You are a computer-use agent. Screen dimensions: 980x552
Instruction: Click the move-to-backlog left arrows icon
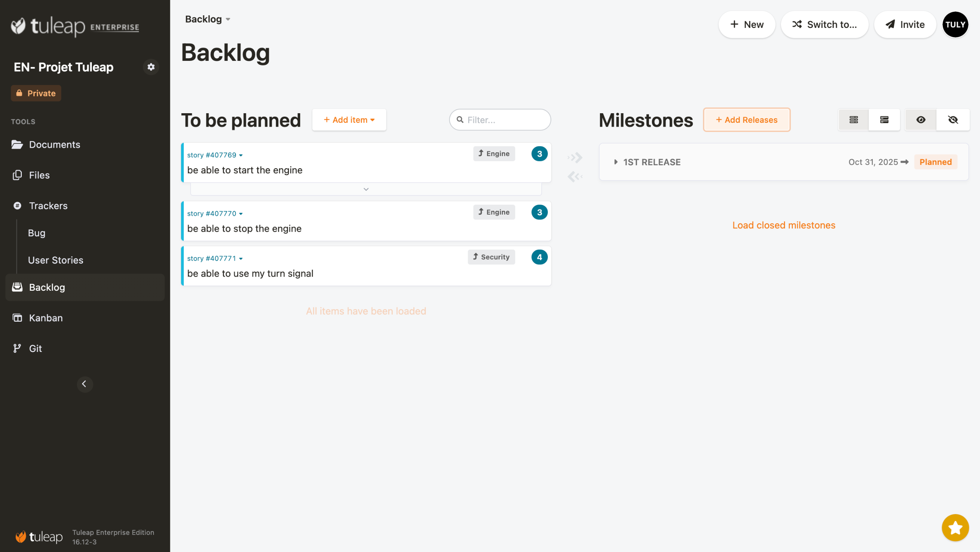[575, 176]
